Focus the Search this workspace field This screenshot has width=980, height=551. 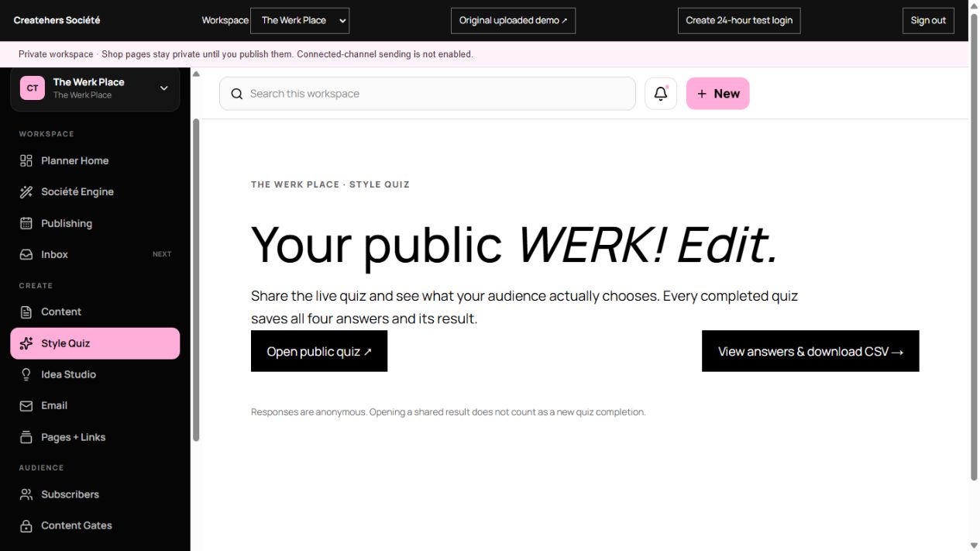point(428,94)
